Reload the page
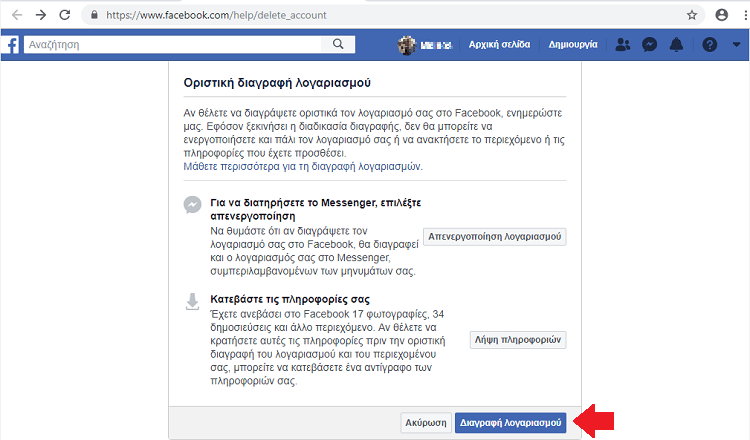 pos(65,15)
